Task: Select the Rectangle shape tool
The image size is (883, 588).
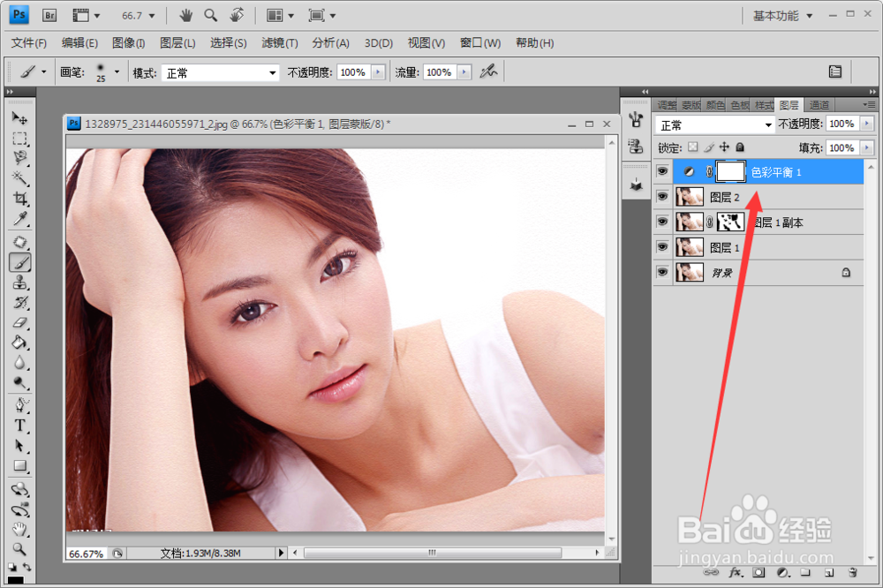Action: pos(19,466)
